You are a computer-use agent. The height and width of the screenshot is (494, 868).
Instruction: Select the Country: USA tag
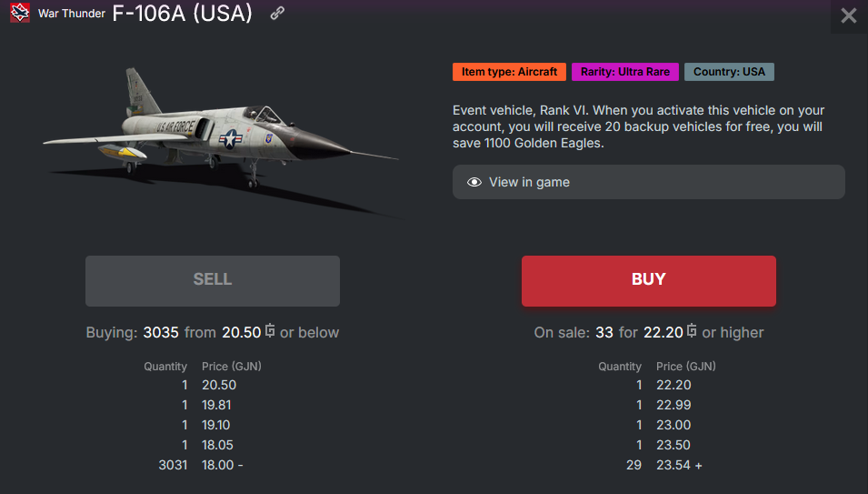pos(729,72)
